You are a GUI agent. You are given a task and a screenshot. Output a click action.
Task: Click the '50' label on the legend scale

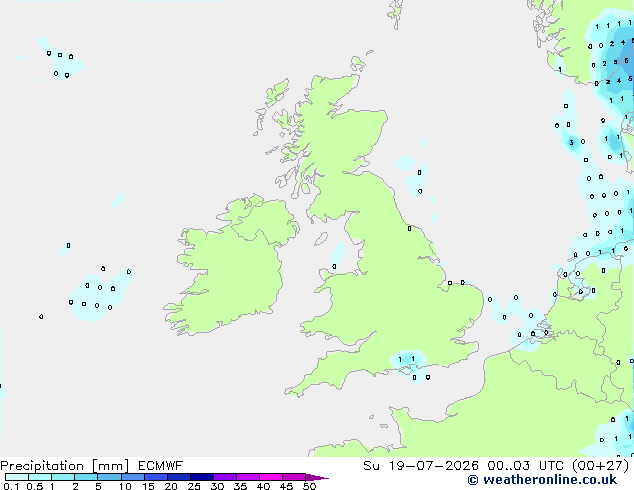(309, 486)
